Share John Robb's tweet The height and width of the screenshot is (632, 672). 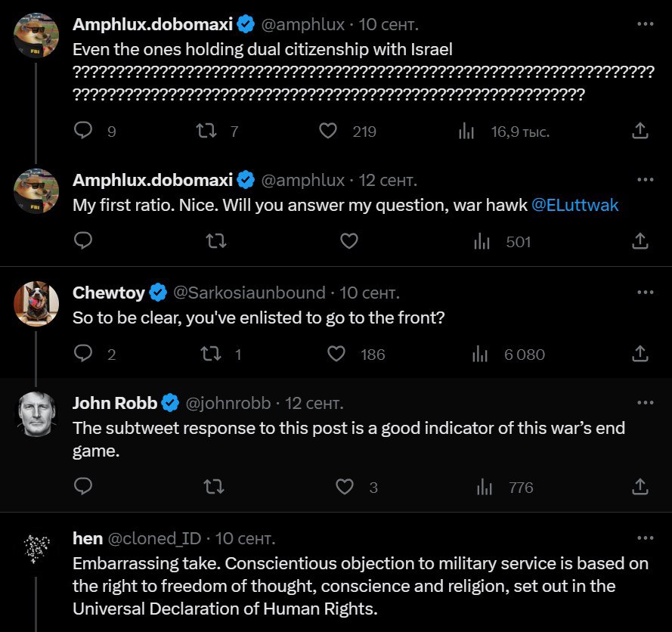(x=639, y=487)
